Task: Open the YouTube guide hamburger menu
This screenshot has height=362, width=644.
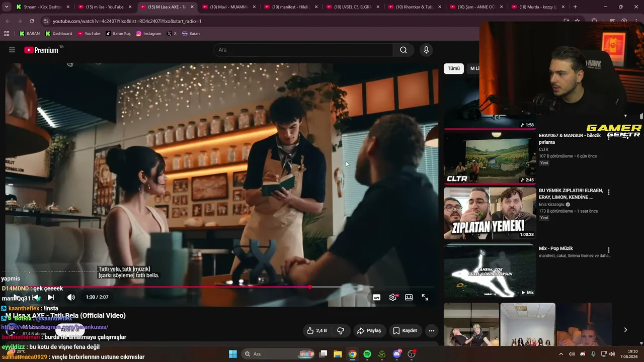Action: point(12,50)
